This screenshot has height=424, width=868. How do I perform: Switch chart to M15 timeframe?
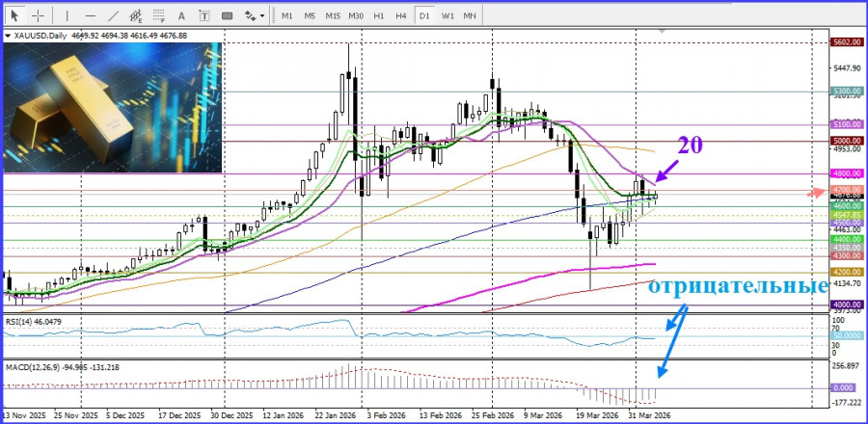coord(333,16)
